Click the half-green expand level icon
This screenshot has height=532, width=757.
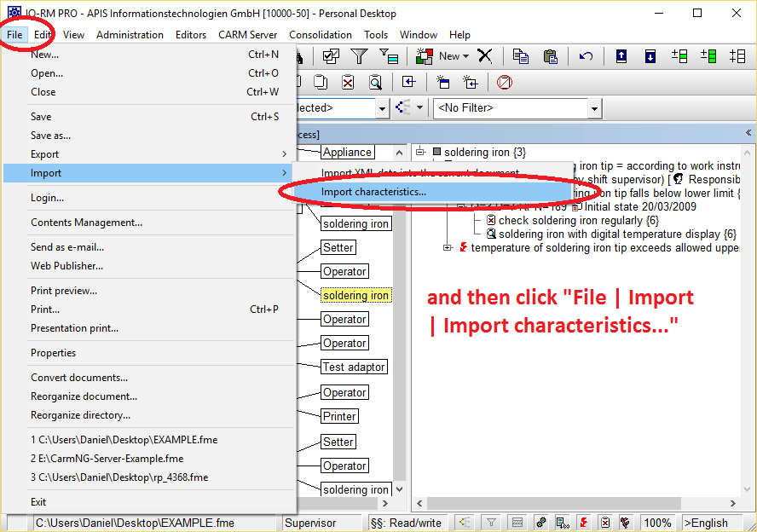[679, 56]
